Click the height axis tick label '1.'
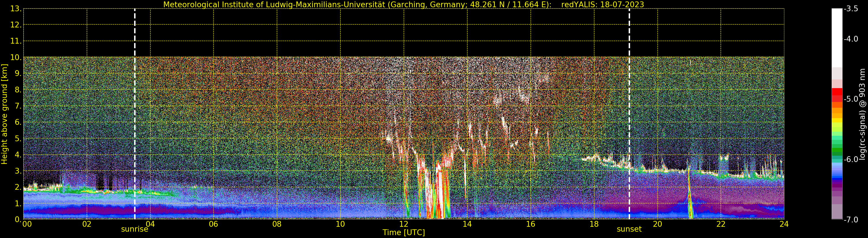The image size is (868, 238). [18, 203]
